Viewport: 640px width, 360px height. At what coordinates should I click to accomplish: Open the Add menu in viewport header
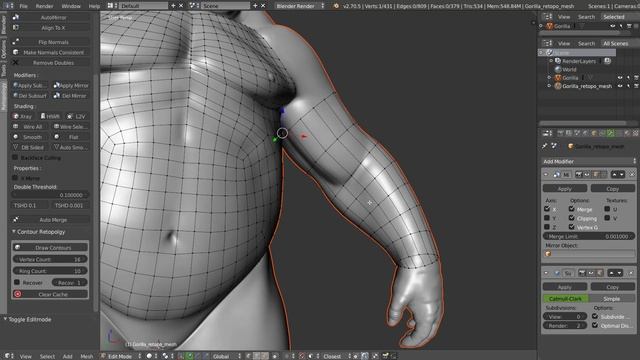67,356
